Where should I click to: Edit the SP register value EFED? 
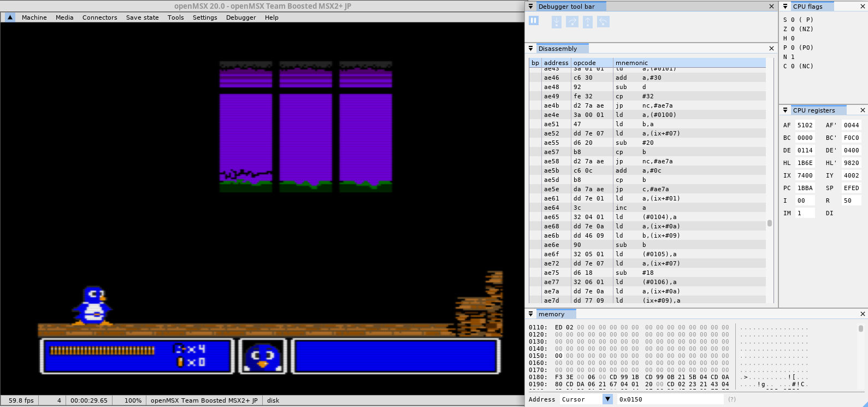tap(852, 188)
